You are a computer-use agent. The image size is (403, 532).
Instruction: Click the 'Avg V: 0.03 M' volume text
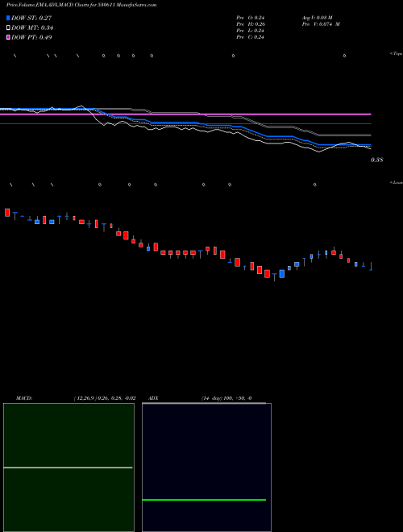pyautogui.click(x=318, y=18)
